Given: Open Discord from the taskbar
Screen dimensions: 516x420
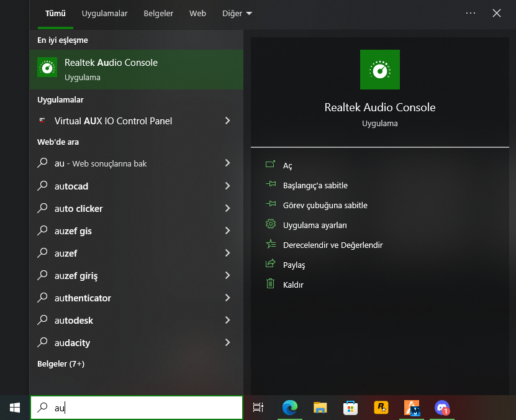Looking at the screenshot, I should pyautogui.click(x=442, y=408).
